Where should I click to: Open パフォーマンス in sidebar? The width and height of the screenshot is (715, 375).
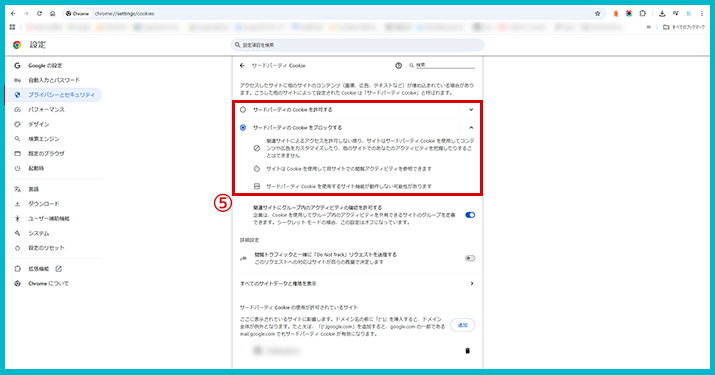[46, 110]
